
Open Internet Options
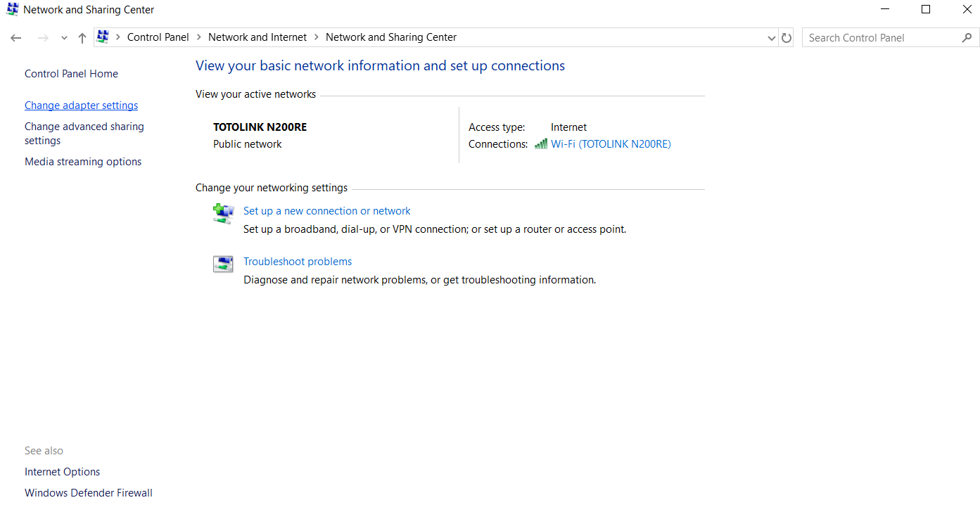(63, 472)
